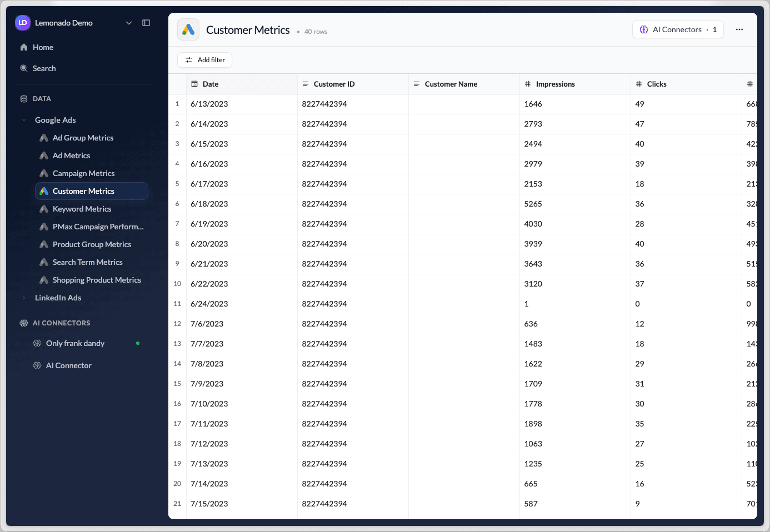Select Campaign Metrics in the sidebar
Image resolution: width=770 pixels, height=532 pixels.
tap(83, 173)
